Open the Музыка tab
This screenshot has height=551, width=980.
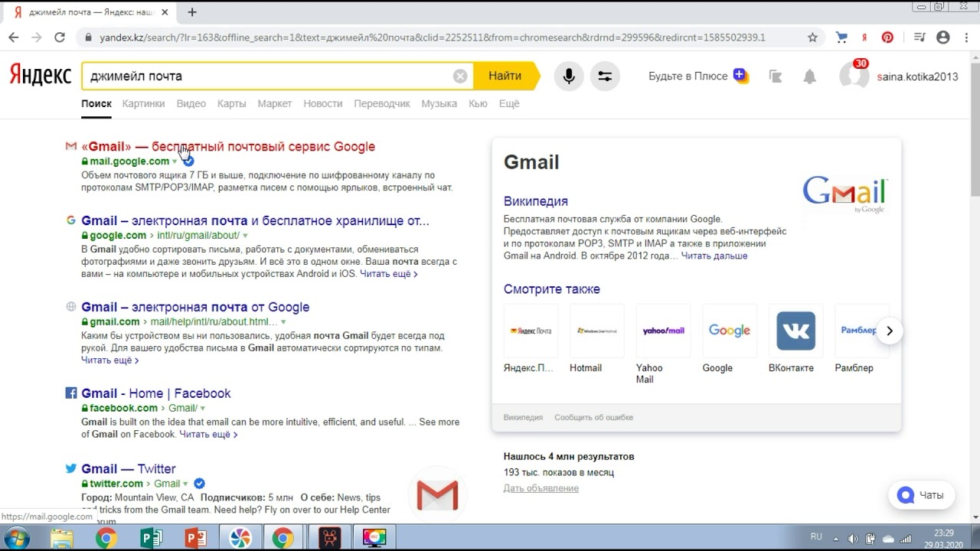coord(439,103)
